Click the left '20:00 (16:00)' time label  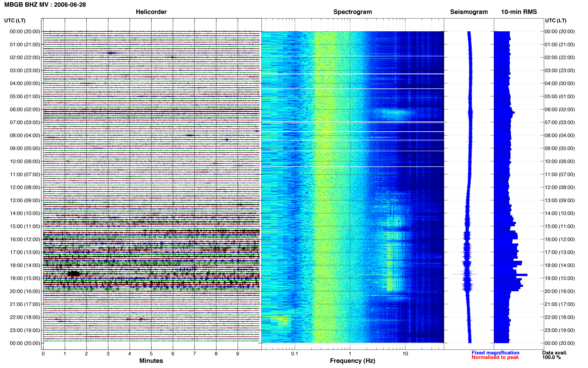coord(25,291)
